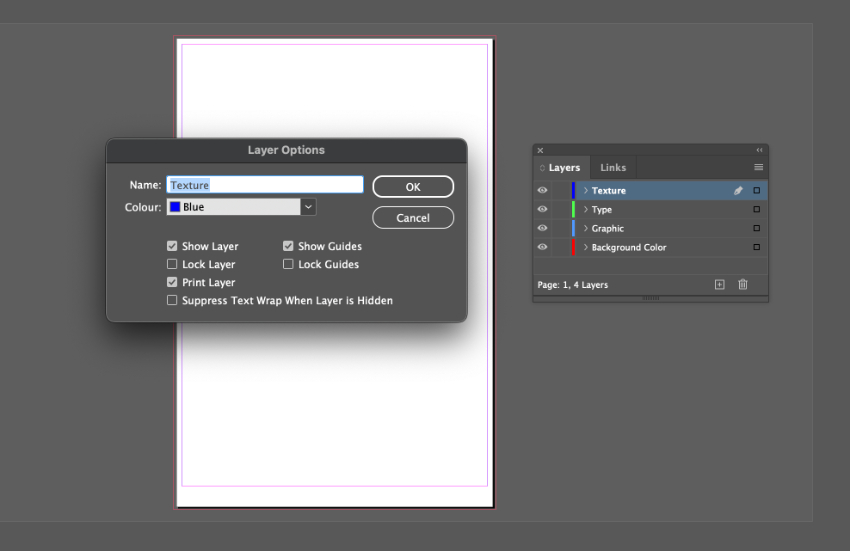
Task: Hide the Background Color layer eye icon
Action: coord(542,247)
